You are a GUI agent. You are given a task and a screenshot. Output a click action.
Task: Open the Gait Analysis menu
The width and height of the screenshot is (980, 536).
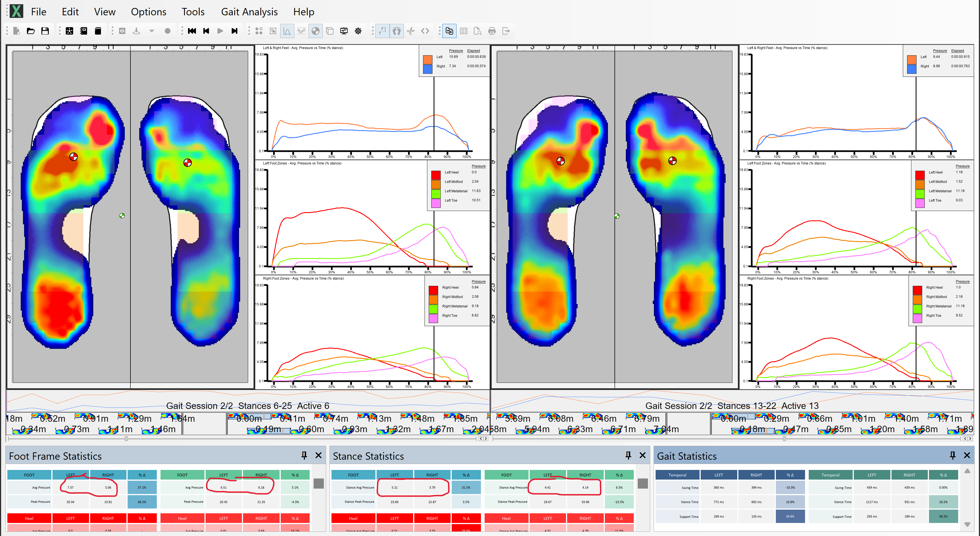pos(249,11)
